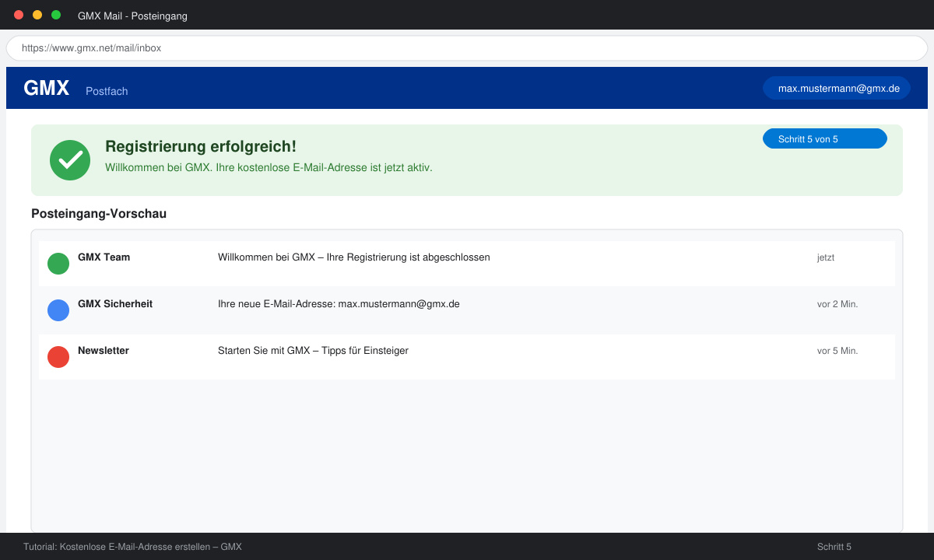Click the 'jetzt' timestamp
The width and height of the screenshot is (934, 560).
(826, 257)
